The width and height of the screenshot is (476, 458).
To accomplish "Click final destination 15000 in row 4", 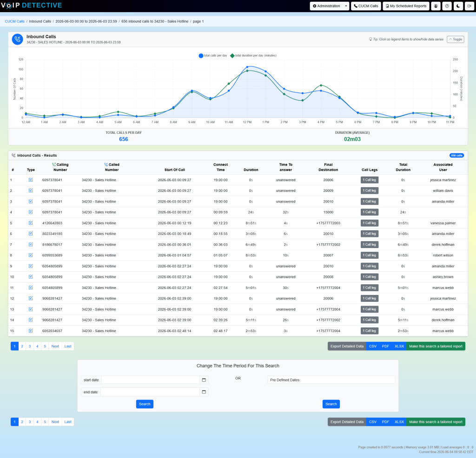I will tap(328, 212).
